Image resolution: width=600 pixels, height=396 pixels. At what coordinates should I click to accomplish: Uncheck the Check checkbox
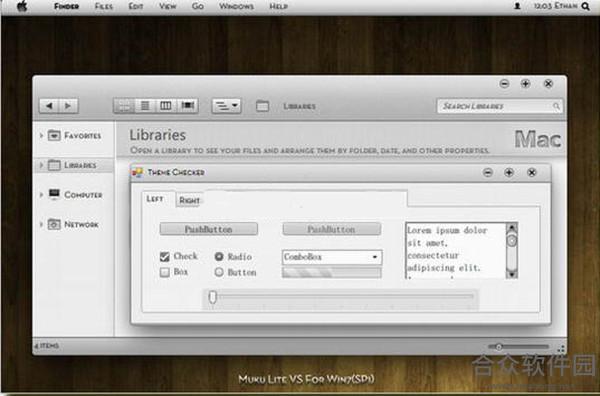(165, 256)
